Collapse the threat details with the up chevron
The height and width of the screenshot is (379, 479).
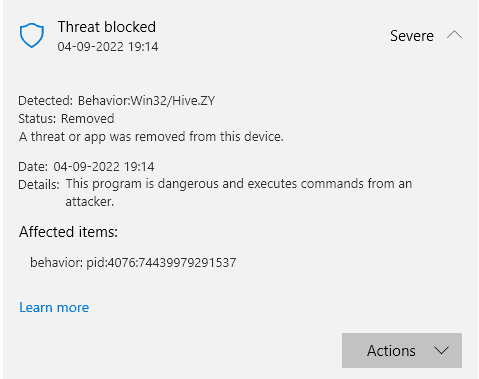pos(454,35)
